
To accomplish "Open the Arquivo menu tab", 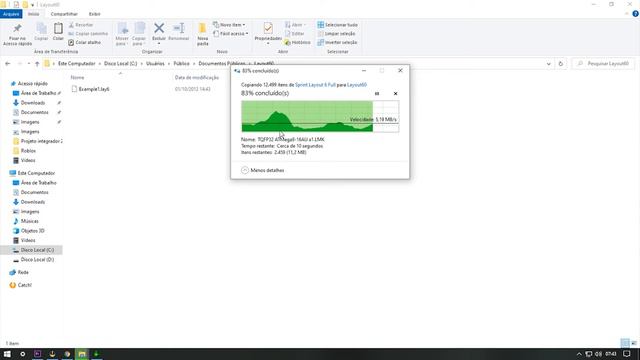I will pyautogui.click(x=11, y=14).
